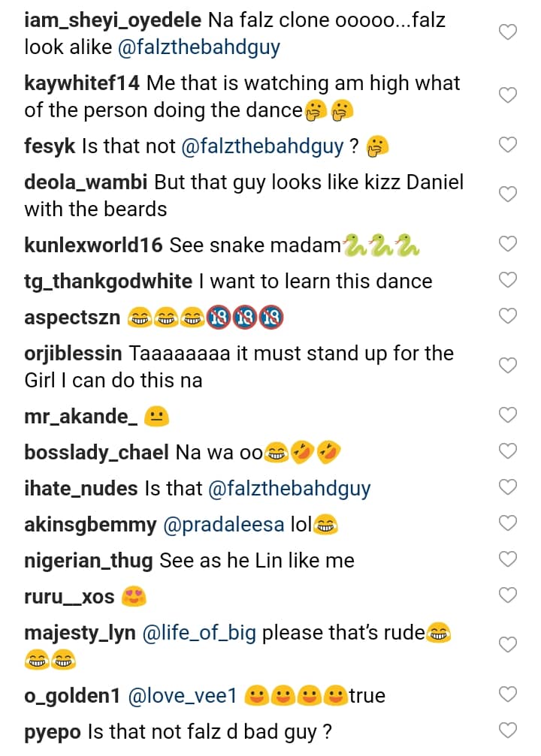541x756 pixels.
Task: Like nigerian_thug's comment
Action: [x=509, y=559]
